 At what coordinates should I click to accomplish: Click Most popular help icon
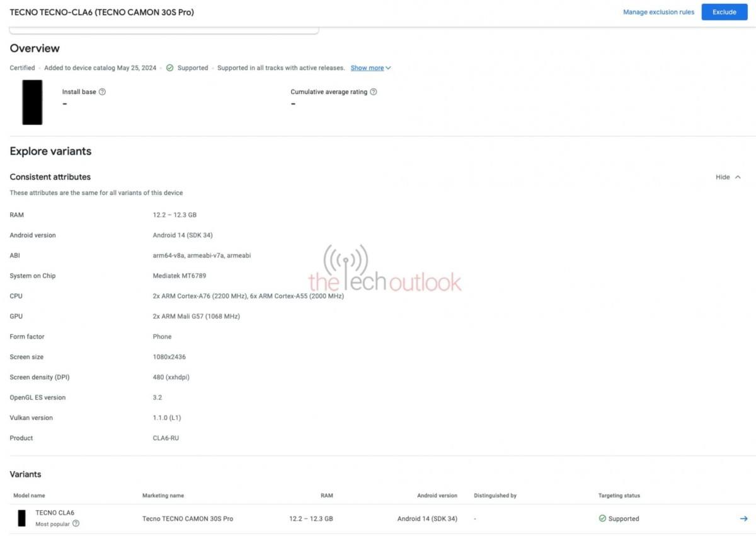pyautogui.click(x=76, y=523)
